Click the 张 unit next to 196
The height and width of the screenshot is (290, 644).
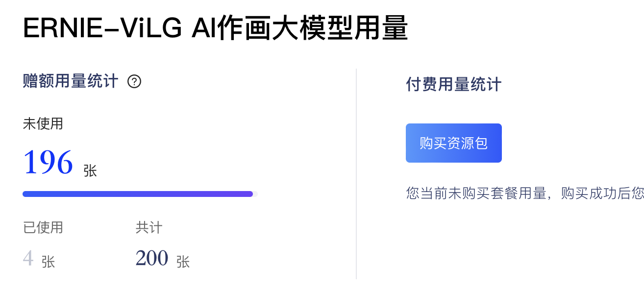pyautogui.click(x=90, y=170)
